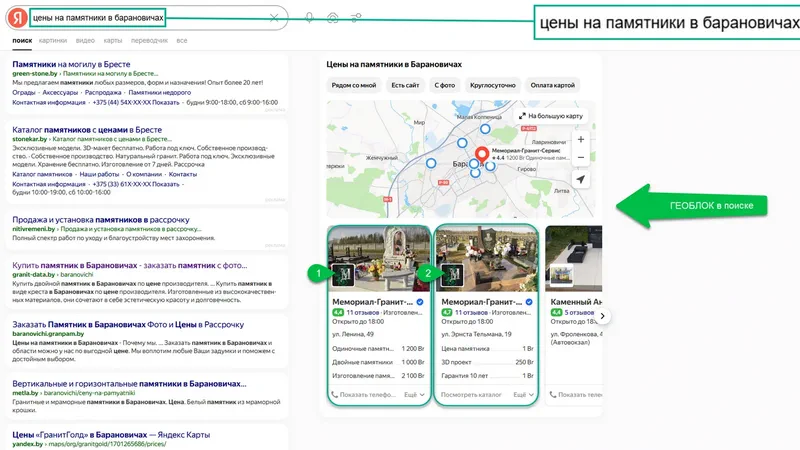Open search settings sliders icon
Screen dimensions: 800x450
[357, 18]
